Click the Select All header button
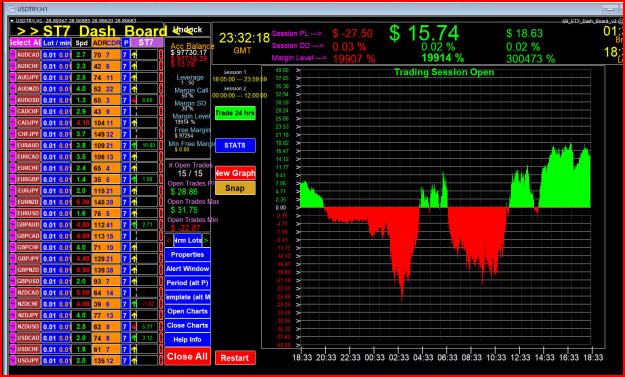This screenshot has height=377, width=625. coord(25,43)
